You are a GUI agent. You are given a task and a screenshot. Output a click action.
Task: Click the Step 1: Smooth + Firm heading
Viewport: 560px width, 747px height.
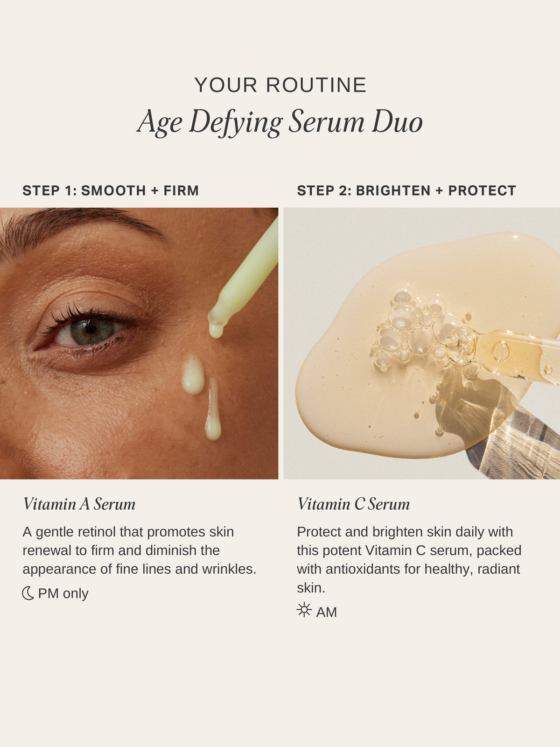(x=111, y=190)
